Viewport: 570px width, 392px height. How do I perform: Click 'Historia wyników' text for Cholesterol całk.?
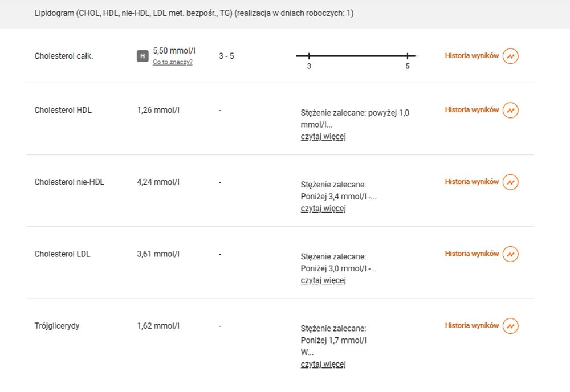pos(472,56)
